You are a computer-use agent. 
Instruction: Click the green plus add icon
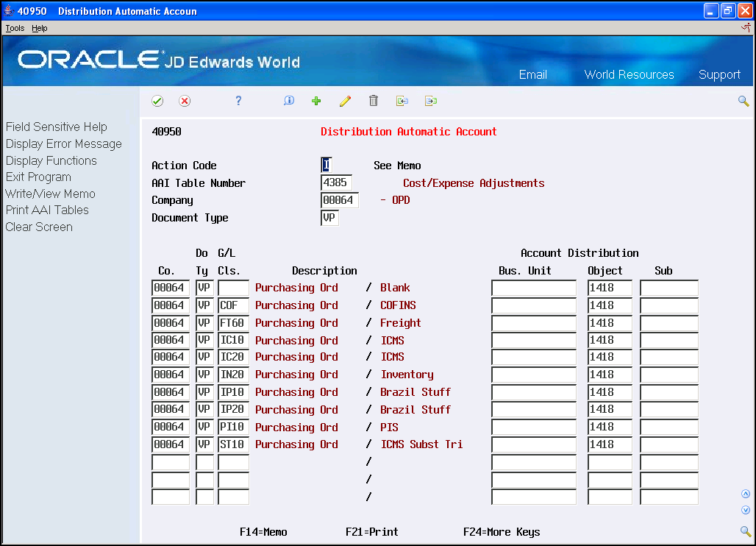[316, 101]
